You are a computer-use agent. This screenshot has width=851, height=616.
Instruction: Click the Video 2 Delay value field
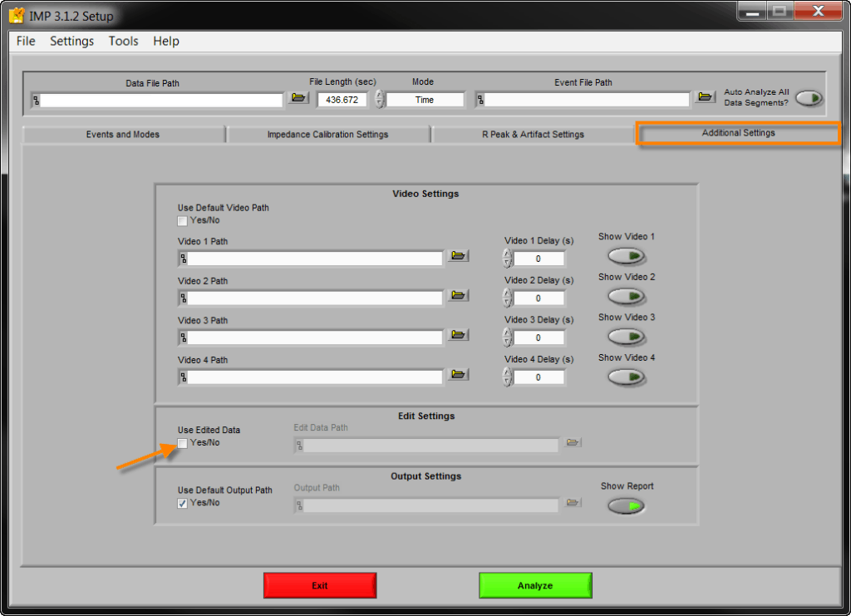tap(539, 298)
